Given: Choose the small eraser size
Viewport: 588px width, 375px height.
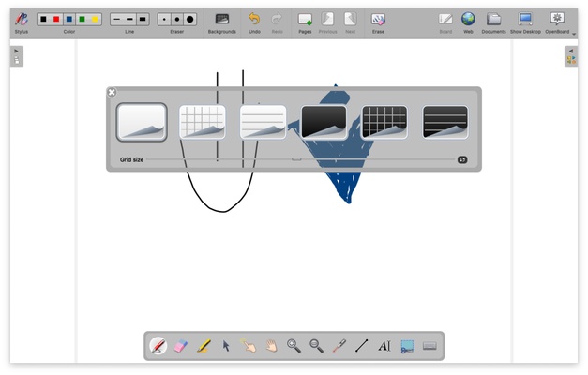Looking at the screenshot, I should [164, 19].
